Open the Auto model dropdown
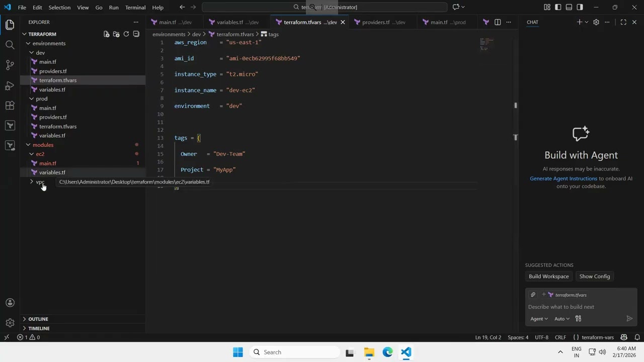The image size is (644, 362). tap(562, 318)
